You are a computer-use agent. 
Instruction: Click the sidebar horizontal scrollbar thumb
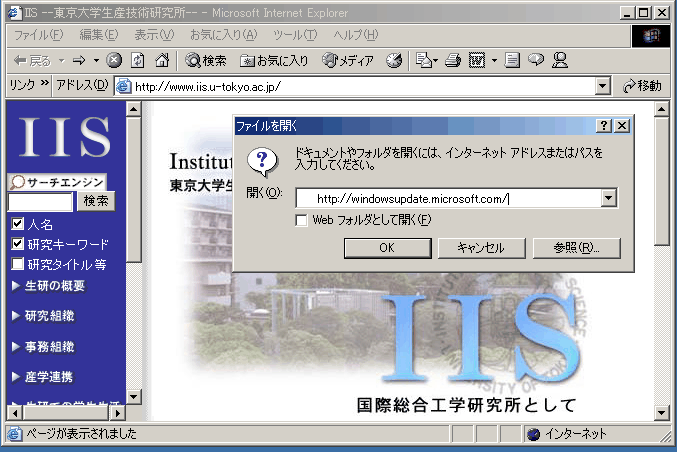click(x=65, y=413)
